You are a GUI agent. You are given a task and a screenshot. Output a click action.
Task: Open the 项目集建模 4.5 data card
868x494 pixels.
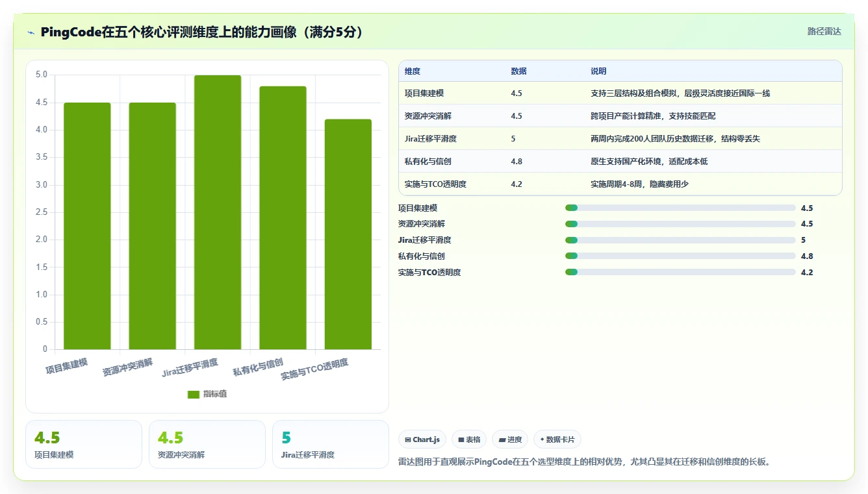(84, 444)
